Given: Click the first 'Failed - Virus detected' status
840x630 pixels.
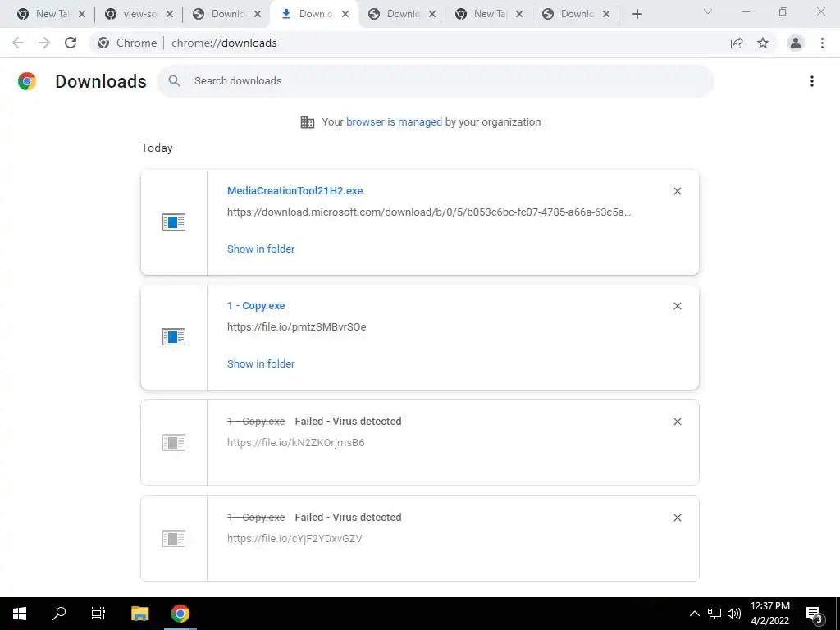Looking at the screenshot, I should (x=348, y=422).
